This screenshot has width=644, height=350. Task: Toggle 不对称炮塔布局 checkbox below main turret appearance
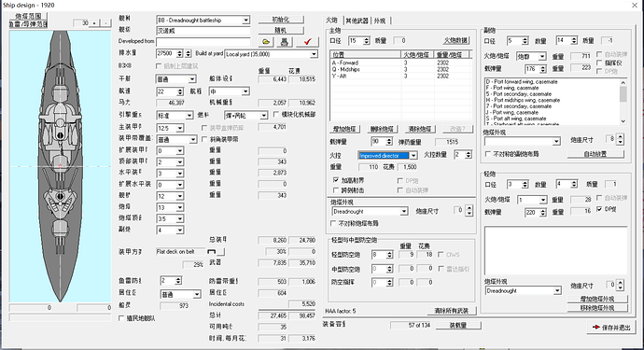(333, 223)
